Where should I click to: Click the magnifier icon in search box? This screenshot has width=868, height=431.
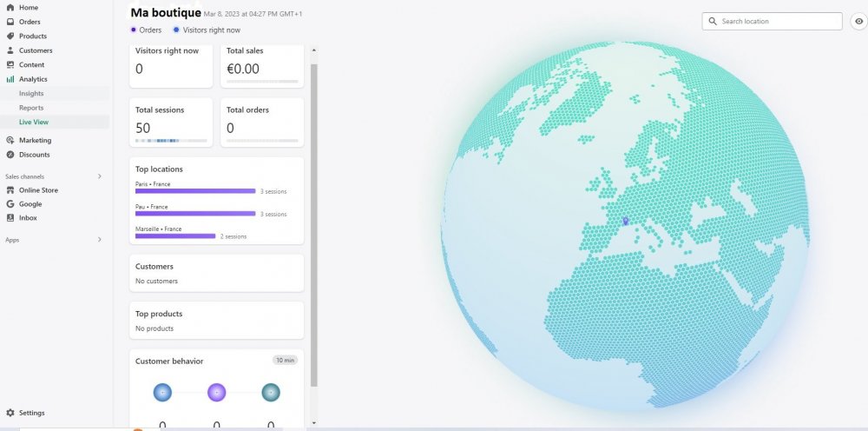coord(713,21)
